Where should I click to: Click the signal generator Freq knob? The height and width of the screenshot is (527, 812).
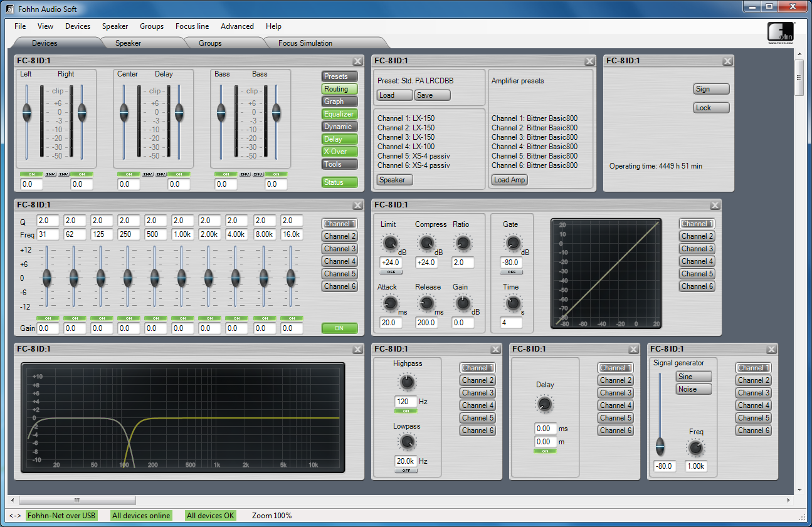[695, 448]
